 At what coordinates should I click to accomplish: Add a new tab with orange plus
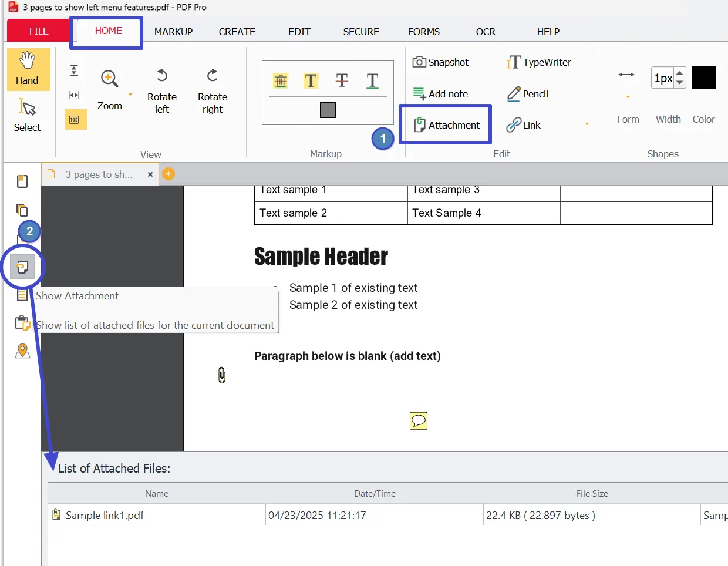(168, 174)
